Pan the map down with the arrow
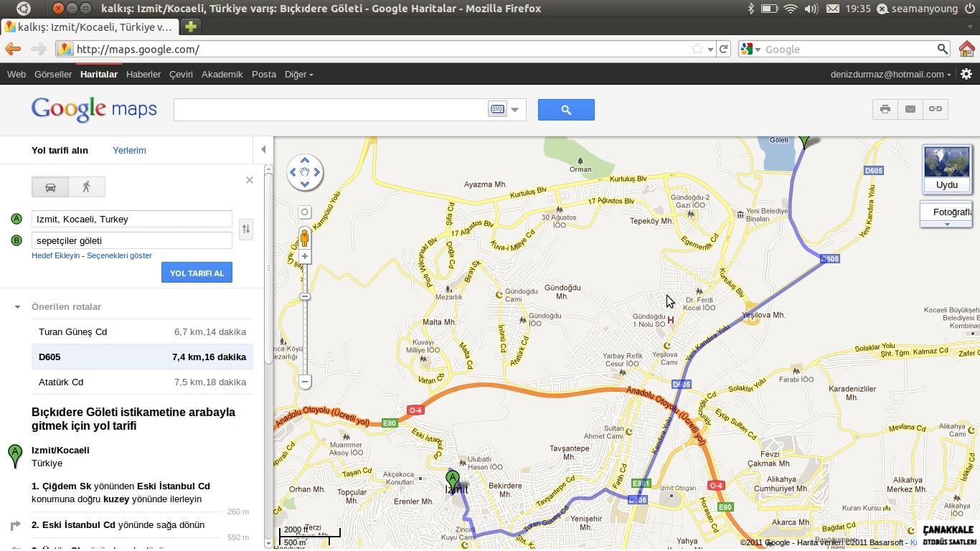Image resolution: width=980 pixels, height=551 pixels. (x=305, y=184)
